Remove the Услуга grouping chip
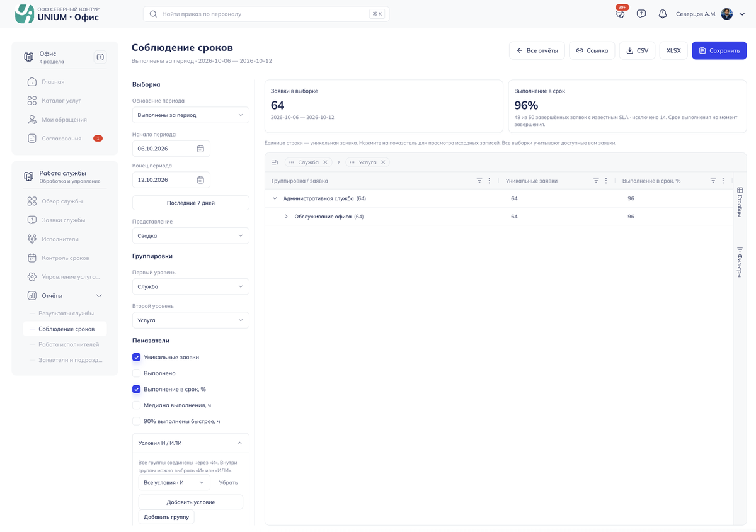This screenshot has height=532, width=756. (x=383, y=162)
